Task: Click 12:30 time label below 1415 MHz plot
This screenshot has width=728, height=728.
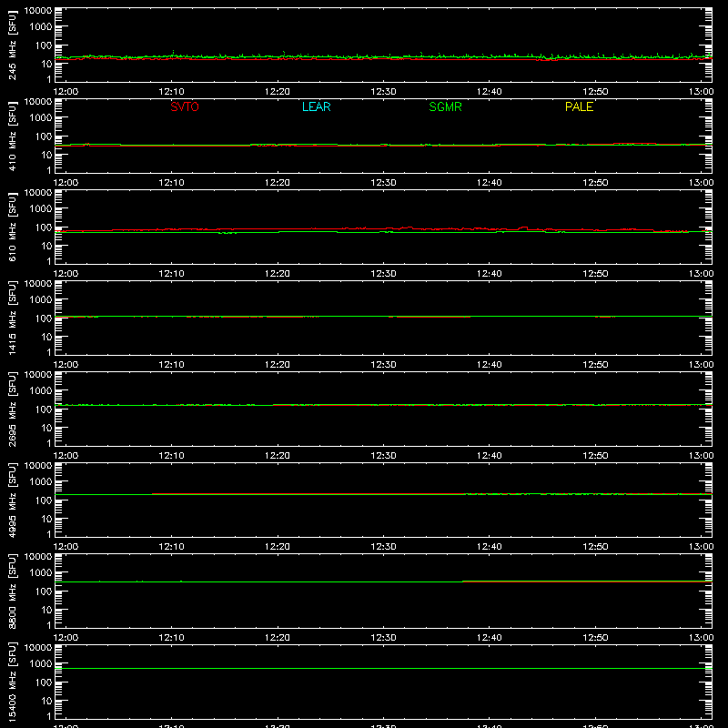Action: click(x=383, y=365)
